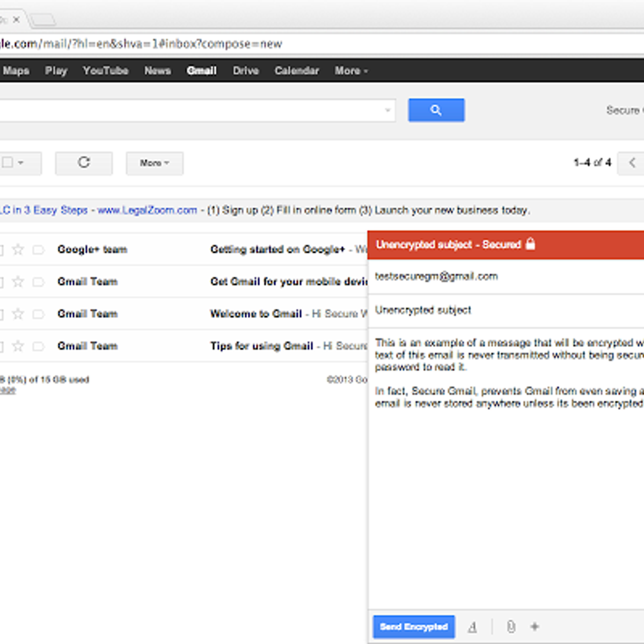Screen dimensions: 644x644
Task: Open formatting options in compose window
Action: coord(472,627)
